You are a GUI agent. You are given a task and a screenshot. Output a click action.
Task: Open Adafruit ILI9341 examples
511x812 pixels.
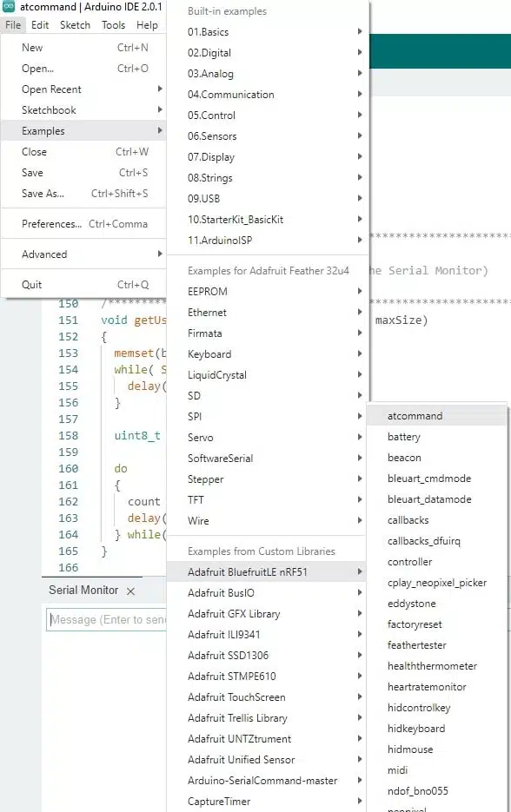point(268,634)
